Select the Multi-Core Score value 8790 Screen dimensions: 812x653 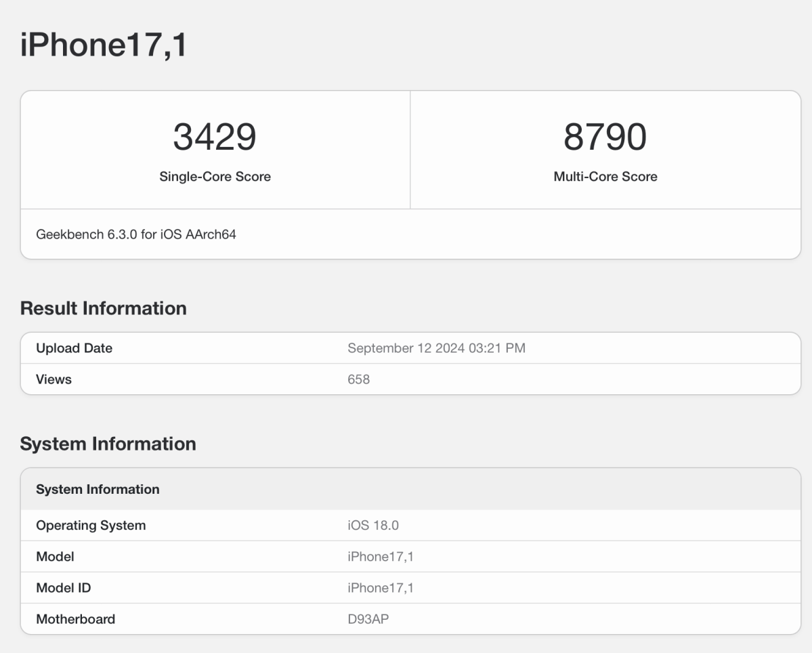[605, 136]
